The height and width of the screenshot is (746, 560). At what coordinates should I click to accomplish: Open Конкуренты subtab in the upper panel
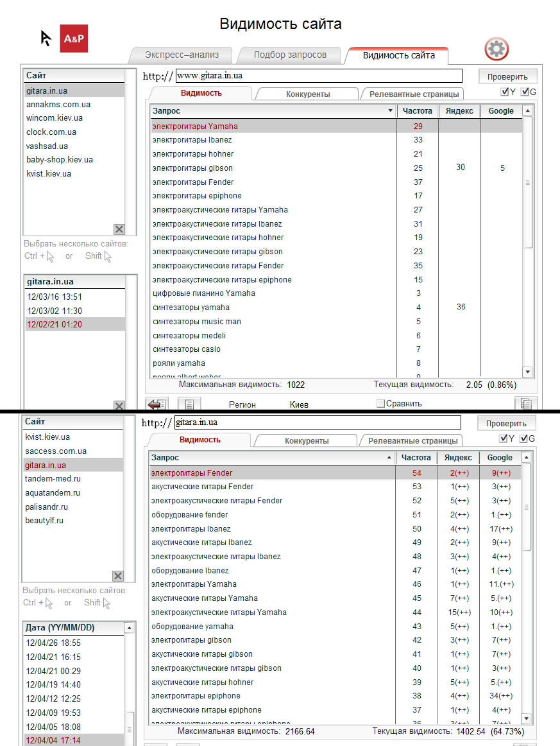click(x=307, y=94)
